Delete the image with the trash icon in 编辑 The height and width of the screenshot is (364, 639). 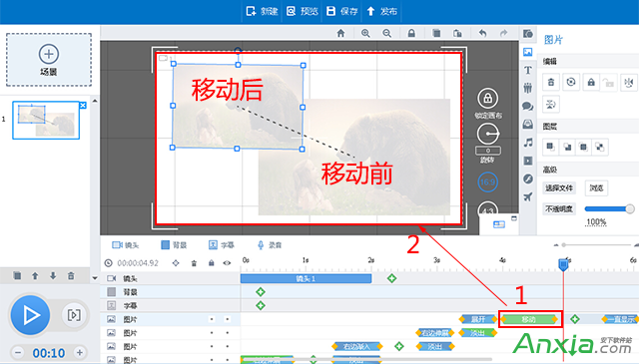tap(551, 82)
